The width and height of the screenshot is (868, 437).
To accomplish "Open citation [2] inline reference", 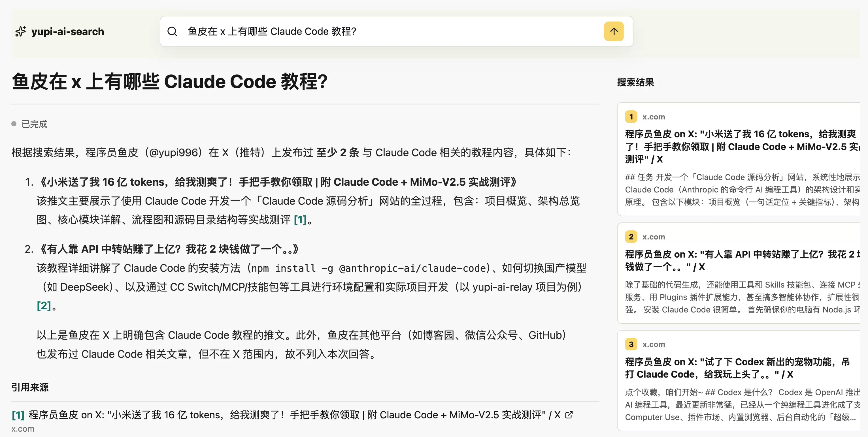I will click(x=44, y=306).
